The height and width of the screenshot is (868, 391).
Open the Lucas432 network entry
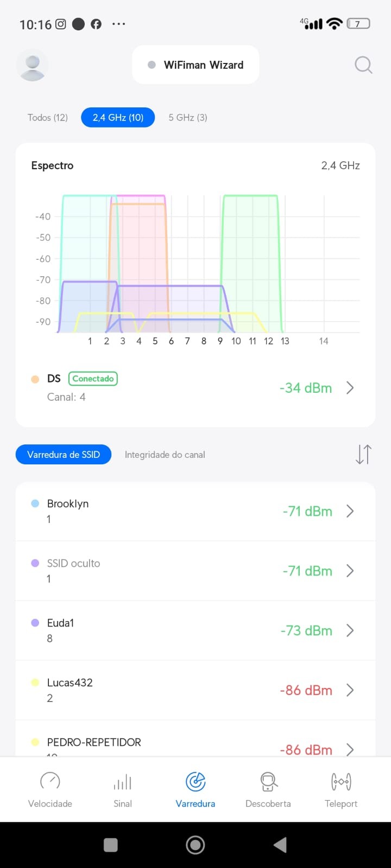point(163,690)
